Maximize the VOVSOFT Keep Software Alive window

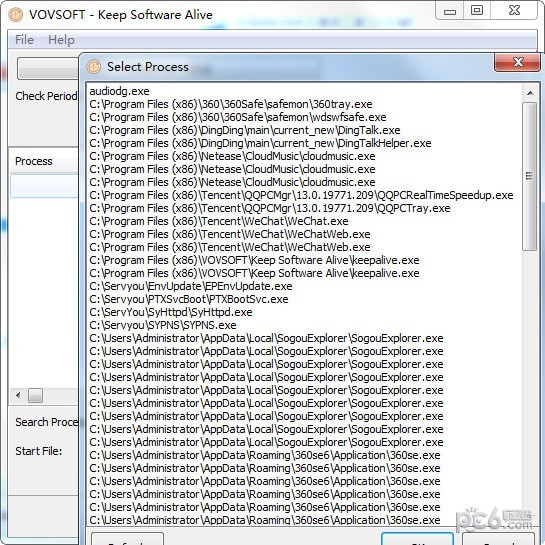point(477,10)
